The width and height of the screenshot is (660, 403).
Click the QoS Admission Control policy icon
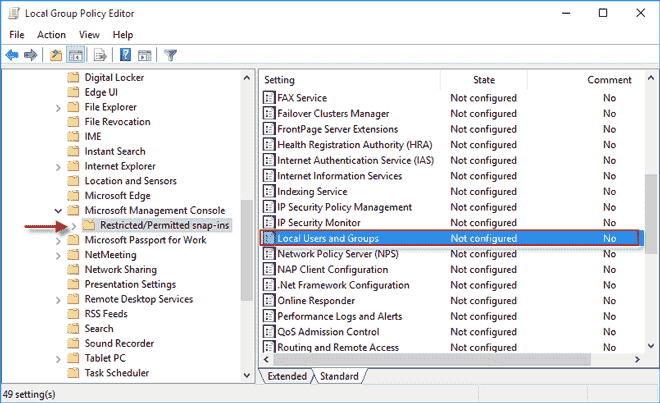(x=269, y=331)
